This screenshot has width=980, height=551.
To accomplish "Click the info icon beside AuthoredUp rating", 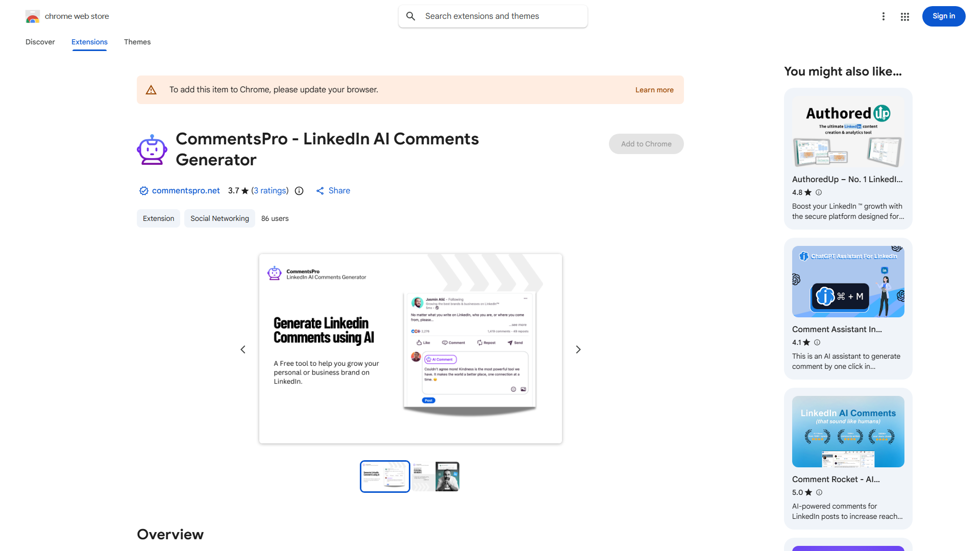I will (818, 192).
